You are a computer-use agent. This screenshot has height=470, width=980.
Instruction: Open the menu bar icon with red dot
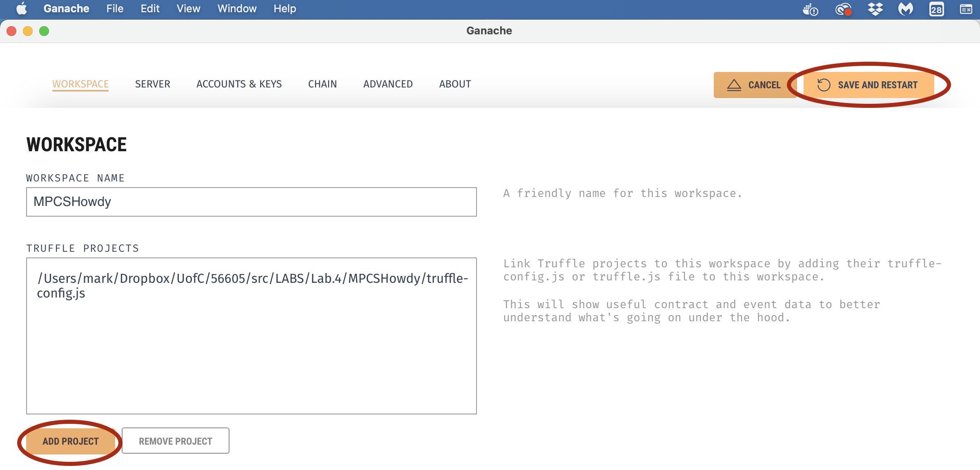coord(843,9)
